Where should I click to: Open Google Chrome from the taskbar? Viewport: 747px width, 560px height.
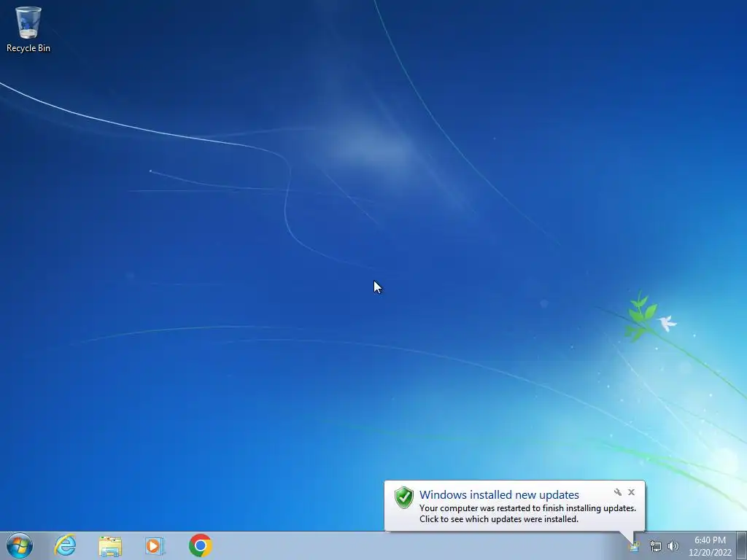click(200, 545)
